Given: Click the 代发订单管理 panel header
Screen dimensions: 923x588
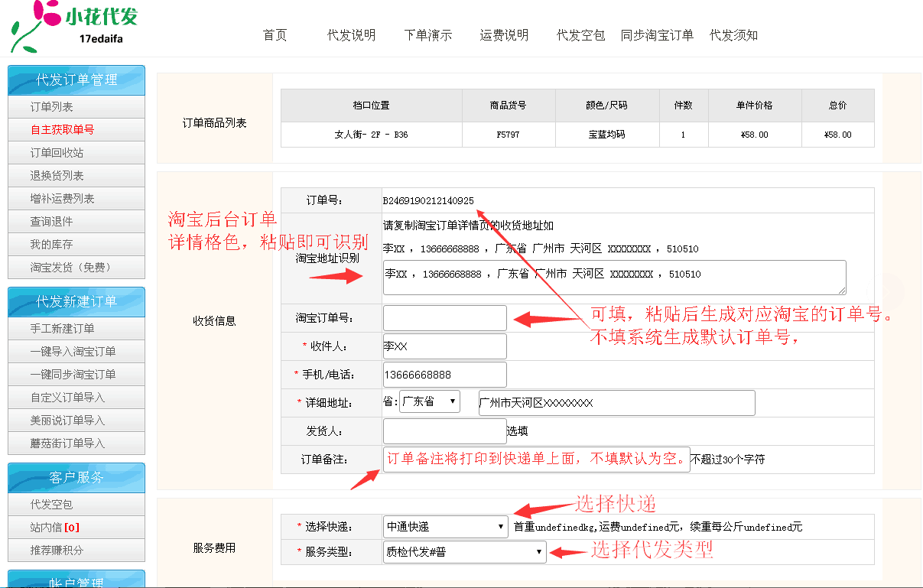Looking at the screenshot, I should pyautogui.click(x=76, y=80).
